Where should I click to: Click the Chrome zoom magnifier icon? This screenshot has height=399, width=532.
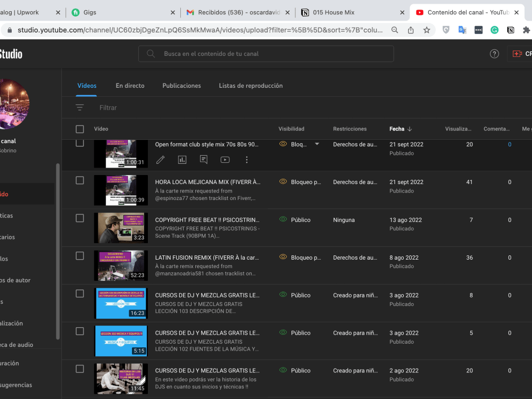click(x=395, y=30)
